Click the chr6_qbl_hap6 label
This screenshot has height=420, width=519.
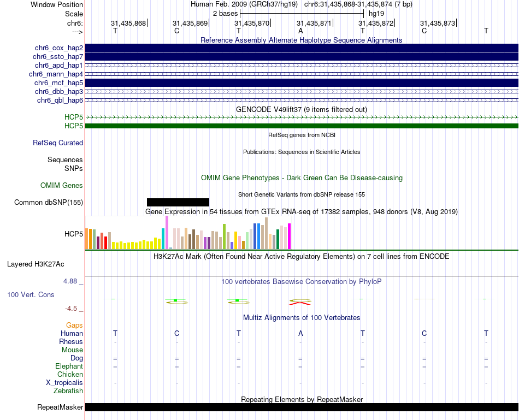point(60,100)
